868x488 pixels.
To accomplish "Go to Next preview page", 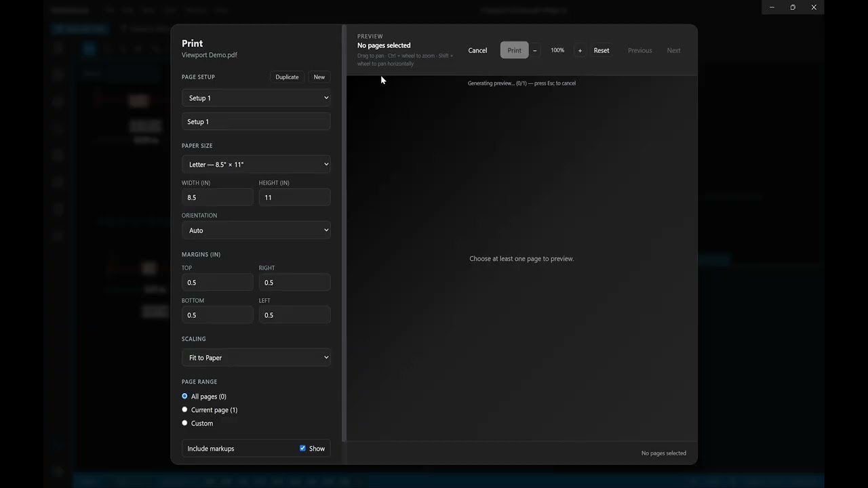I will click(x=673, y=50).
